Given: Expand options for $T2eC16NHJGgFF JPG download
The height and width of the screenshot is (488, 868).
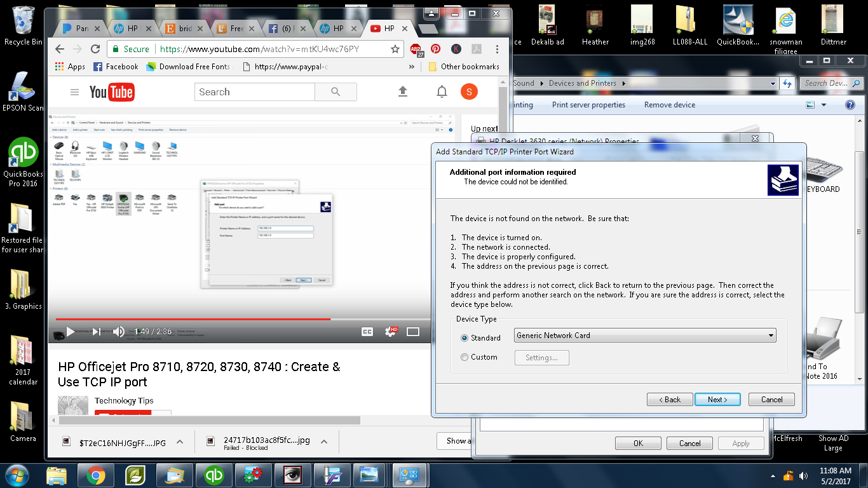Looking at the screenshot, I should [x=180, y=442].
